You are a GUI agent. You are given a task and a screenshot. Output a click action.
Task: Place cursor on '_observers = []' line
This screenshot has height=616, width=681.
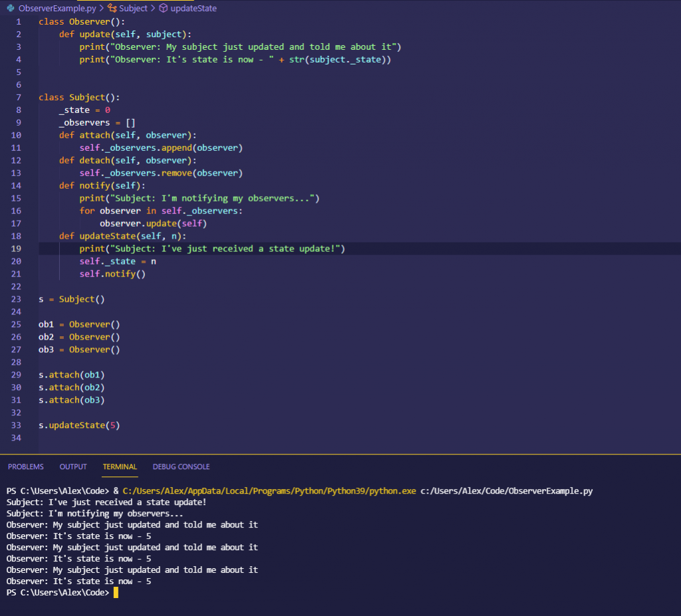click(x=97, y=122)
